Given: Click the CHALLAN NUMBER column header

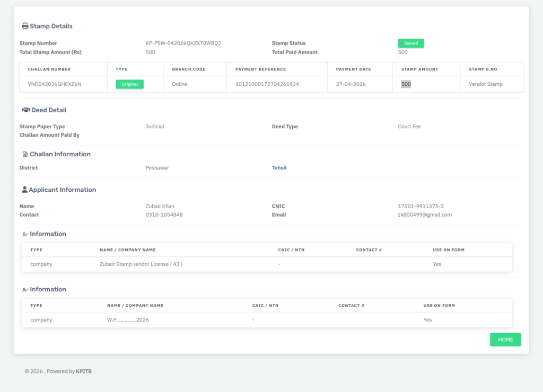Looking at the screenshot, I should (49, 69).
